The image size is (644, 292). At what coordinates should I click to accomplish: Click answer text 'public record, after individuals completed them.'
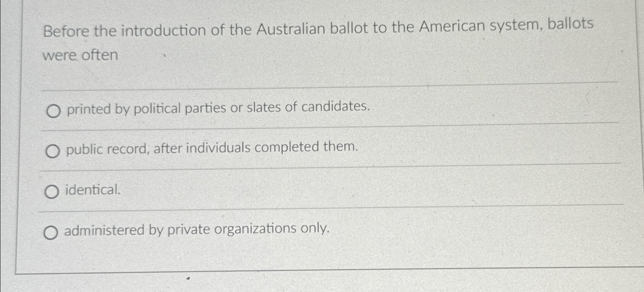tap(211, 148)
